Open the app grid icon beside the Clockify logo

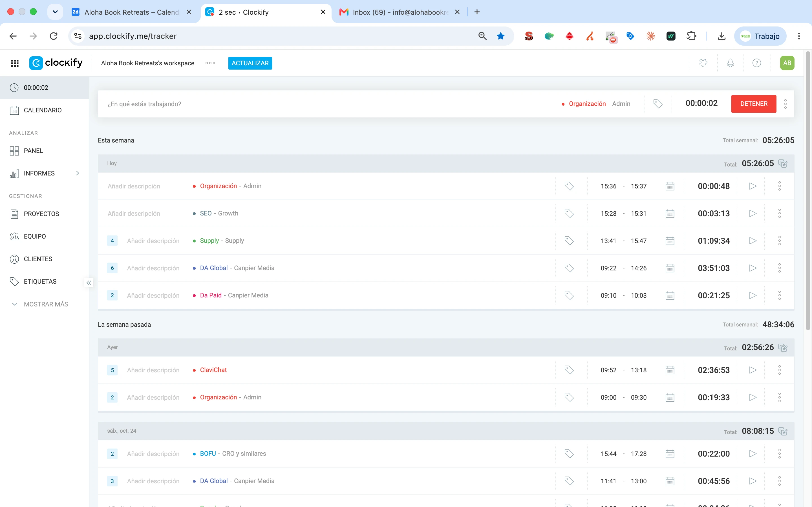(15, 63)
